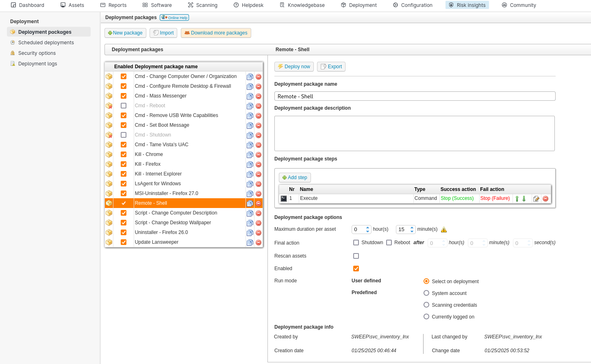Click the deployment package description box
The width and height of the screenshot is (591, 364).
415,134
